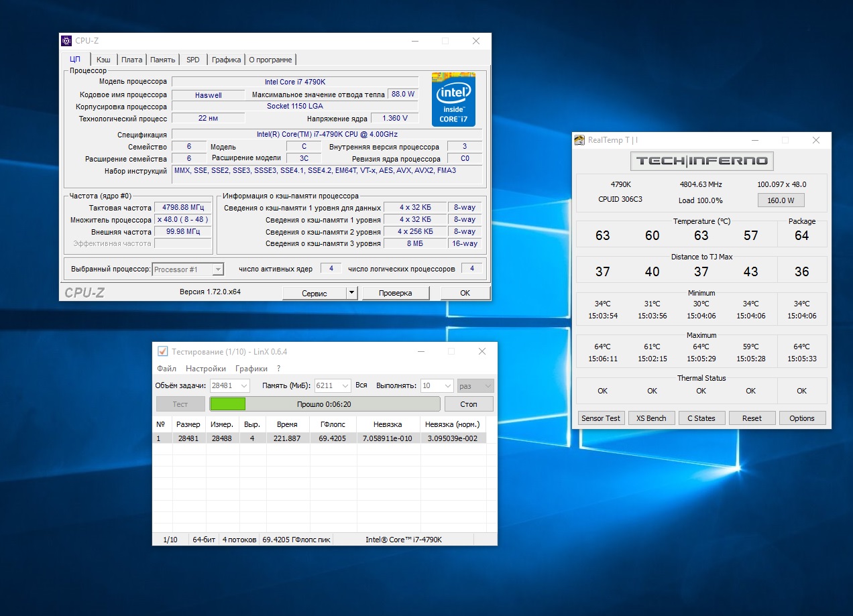Open the Настройки menu in LinX

tap(205, 369)
